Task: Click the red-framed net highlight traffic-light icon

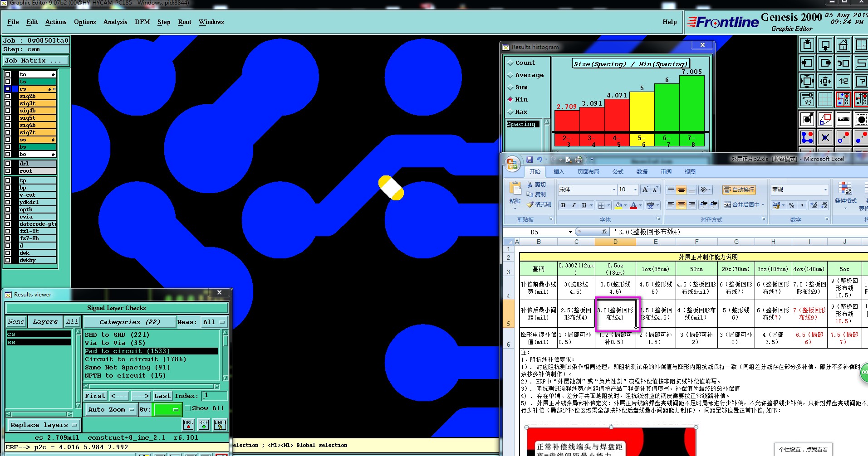Action: [x=843, y=99]
